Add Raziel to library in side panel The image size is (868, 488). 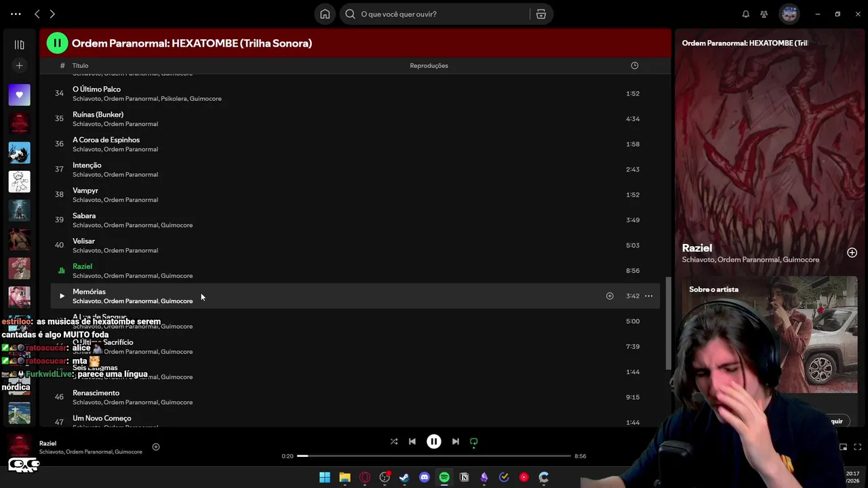tap(852, 253)
